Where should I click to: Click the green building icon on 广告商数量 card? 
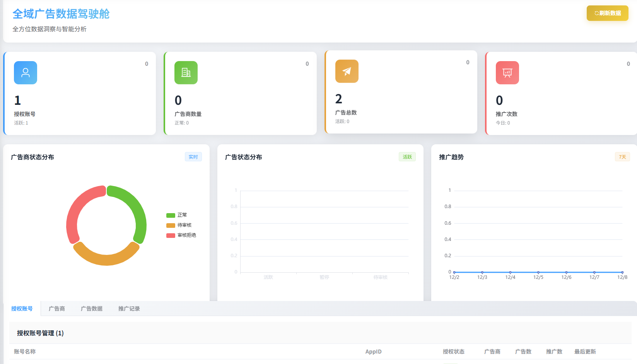point(186,73)
